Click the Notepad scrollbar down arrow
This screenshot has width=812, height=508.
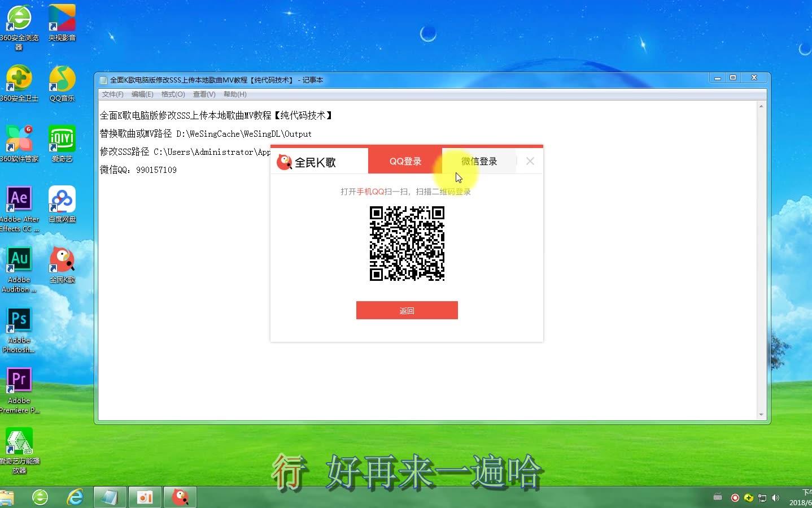(761, 415)
